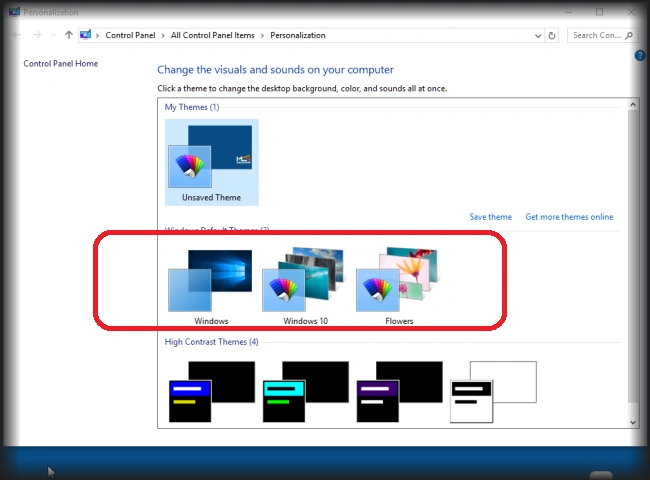The image size is (650, 480).
Task: Apply the Windows default theme
Action: [211, 286]
